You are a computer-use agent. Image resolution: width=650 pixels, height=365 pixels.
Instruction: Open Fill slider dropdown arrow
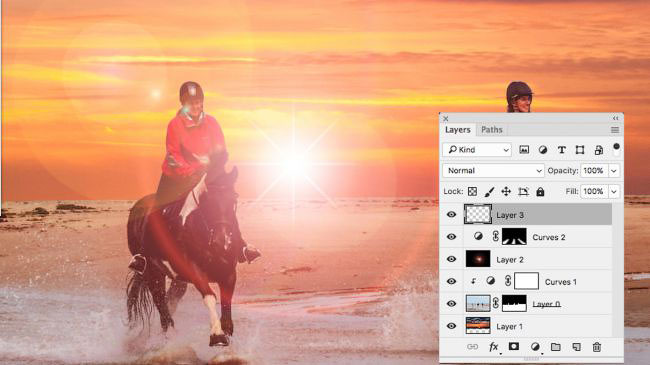[x=614, y=191]
